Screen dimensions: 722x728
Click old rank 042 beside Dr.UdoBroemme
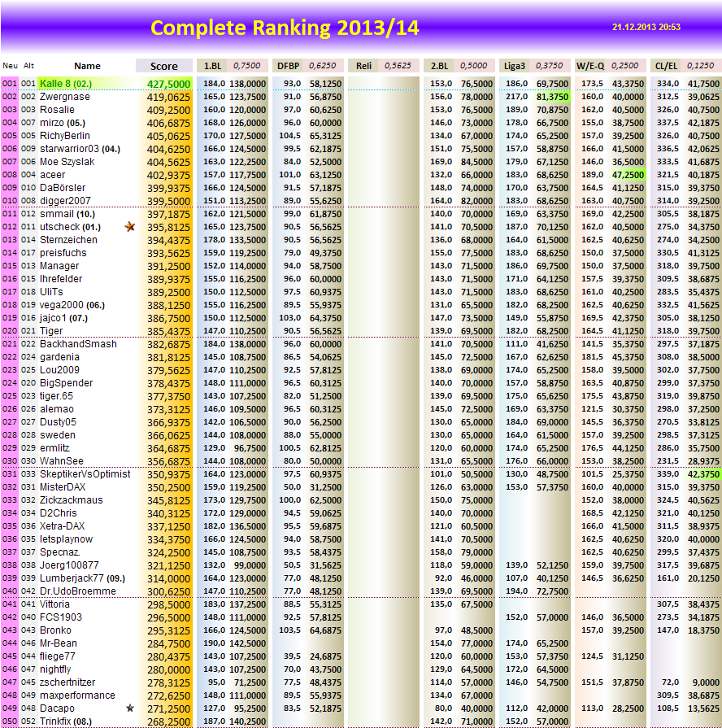(28, 591)
